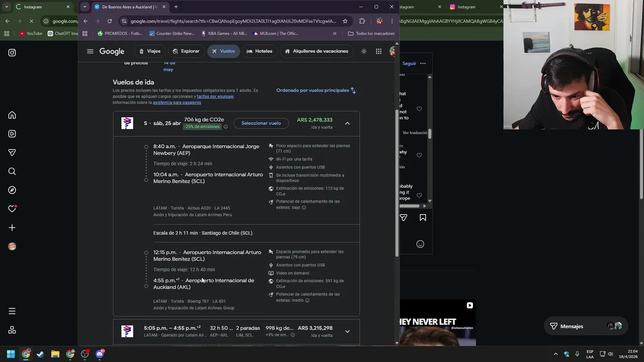Viewport: 644px width, 362px height.
Task: Open a new tab in Flights window
Action: [176, 7]
